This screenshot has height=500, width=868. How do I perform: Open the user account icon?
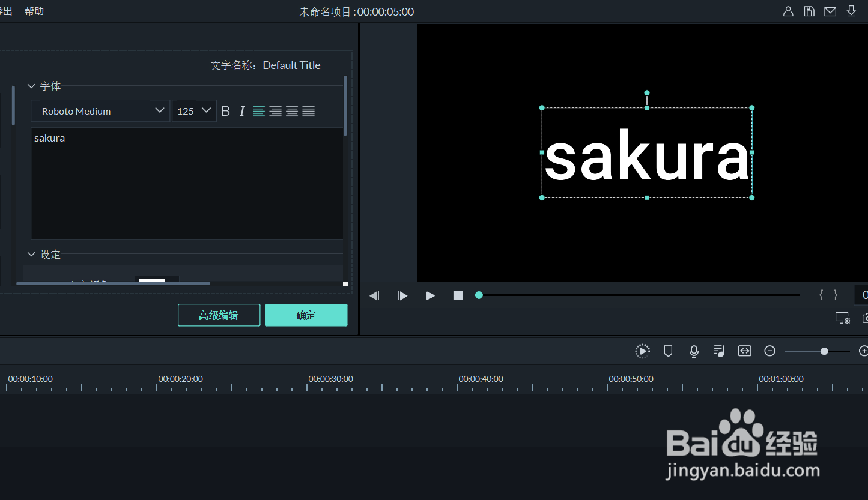click(788, 11)
